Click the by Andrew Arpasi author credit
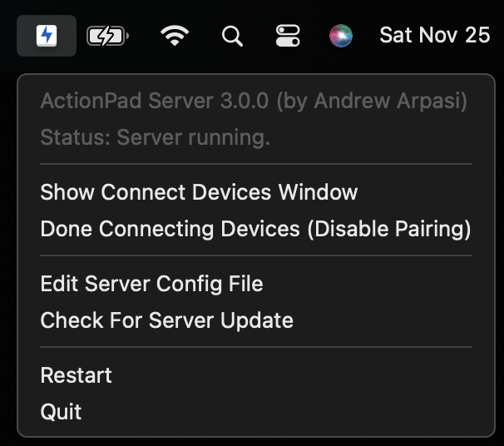Viewport: 504px width, 446px height. [372, 102]
